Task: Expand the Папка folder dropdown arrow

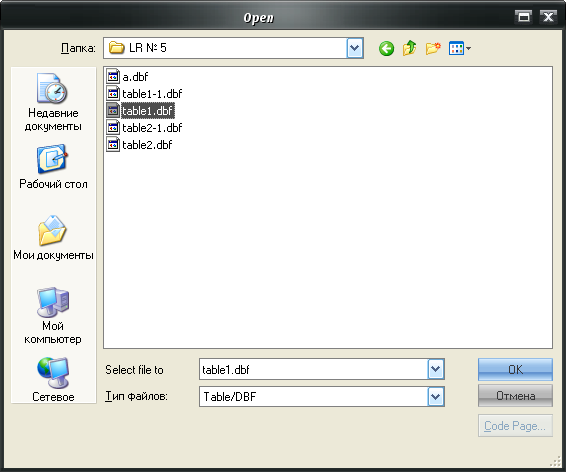Action: tap(355, 48)
